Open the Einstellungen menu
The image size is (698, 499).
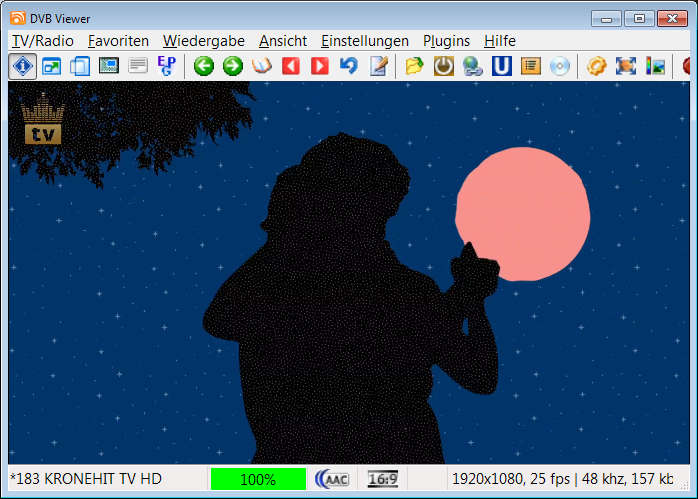click(x=365, y=41)
